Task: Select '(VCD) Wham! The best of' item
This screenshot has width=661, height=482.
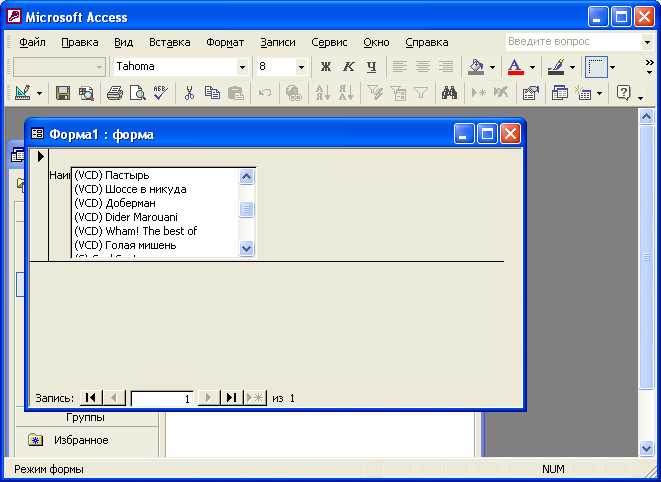Action: [x=154, y=231]
